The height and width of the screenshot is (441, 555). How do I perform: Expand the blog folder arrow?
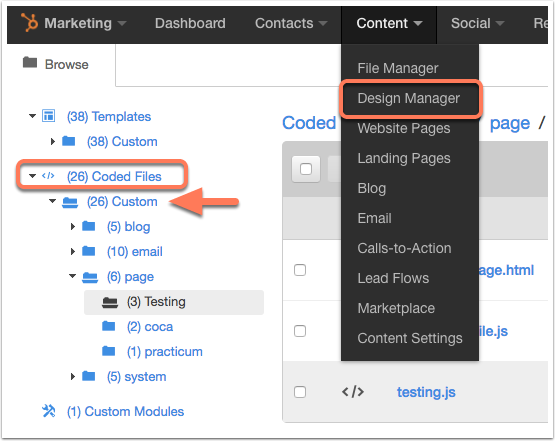click(73, 226)
